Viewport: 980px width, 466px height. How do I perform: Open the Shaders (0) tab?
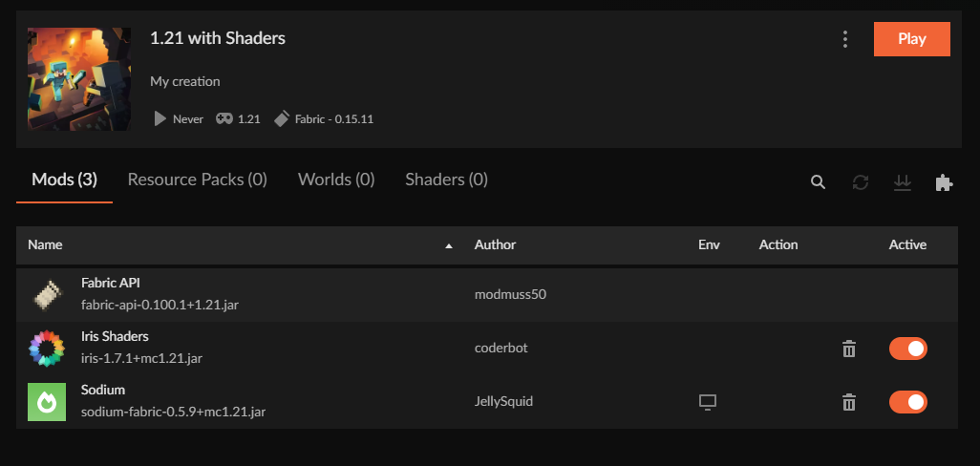coord(446,180)
